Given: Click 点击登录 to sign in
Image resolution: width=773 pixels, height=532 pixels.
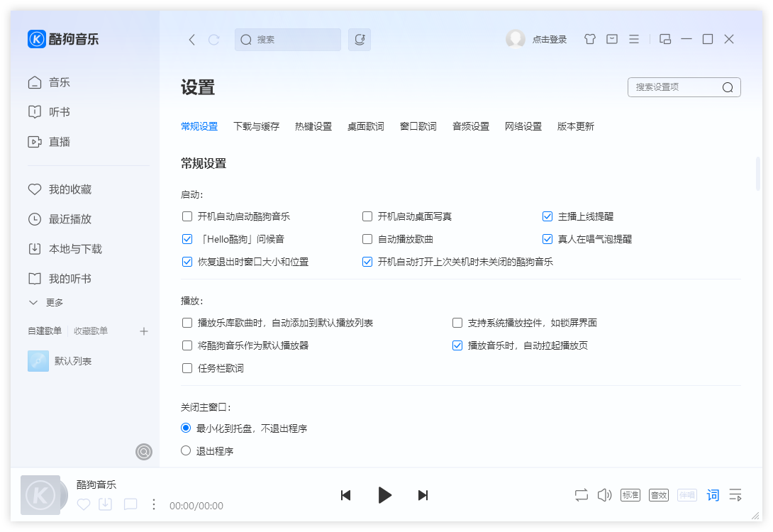Looking at the screenshot, I should click(550, 40).
